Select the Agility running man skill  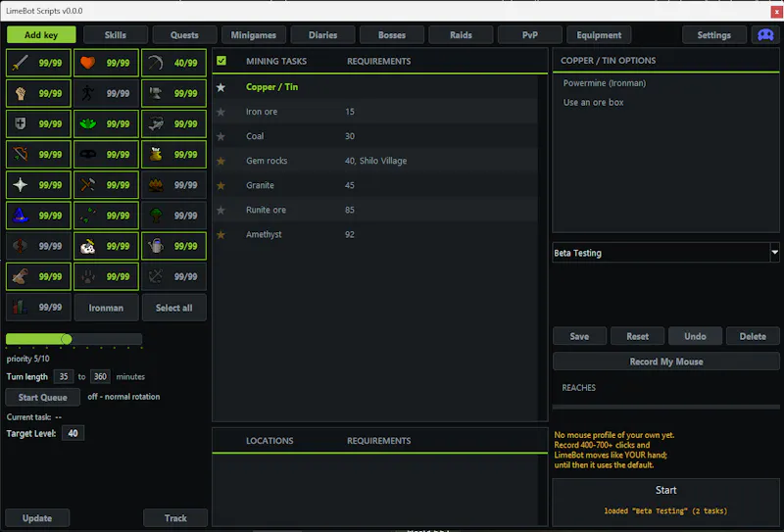pos(106,93)
